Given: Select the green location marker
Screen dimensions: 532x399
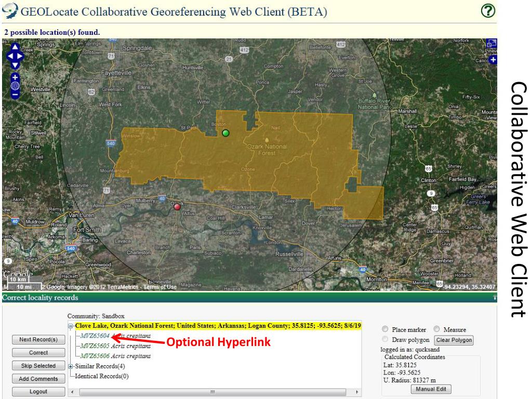Looking at the screenshot, I should [x=225, y=133].
